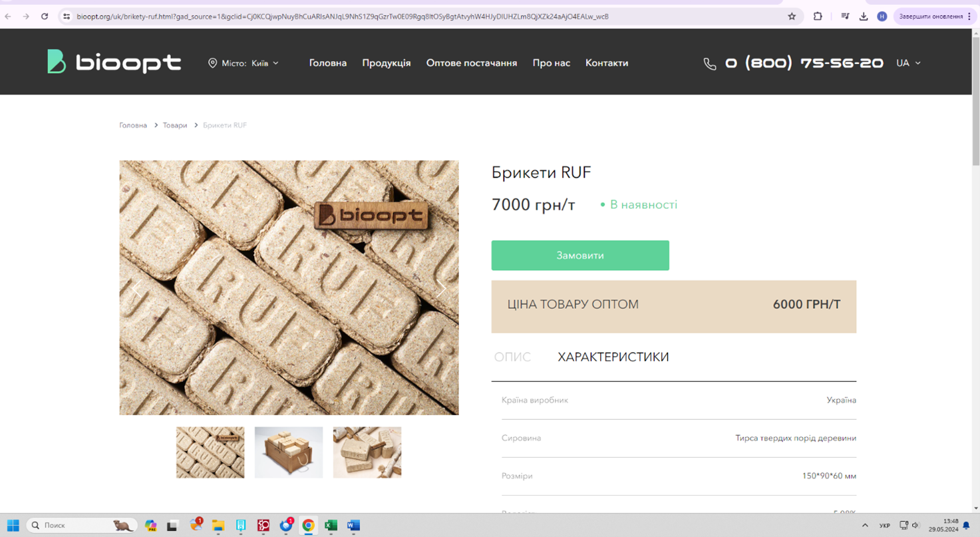Click the Bioopt logo in the header
The image size is (980, 537).
[x=114, y=62]
